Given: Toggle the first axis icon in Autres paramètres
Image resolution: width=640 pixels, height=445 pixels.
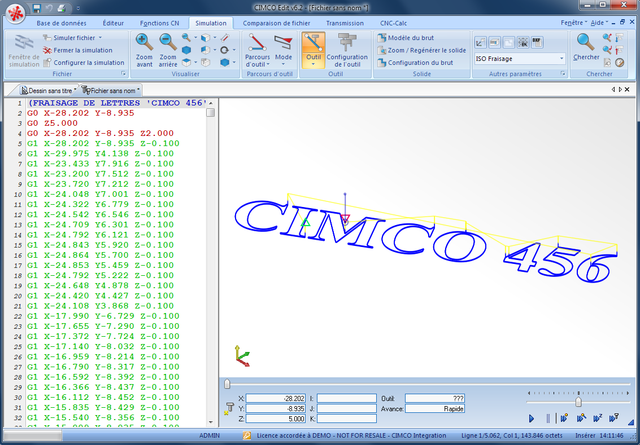Looking at the screenshot, I should click(x=480, y=42).
